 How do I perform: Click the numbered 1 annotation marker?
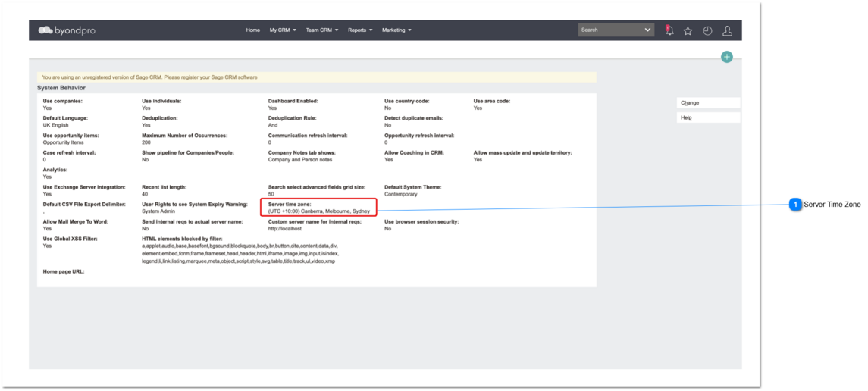tap(795, 205)
